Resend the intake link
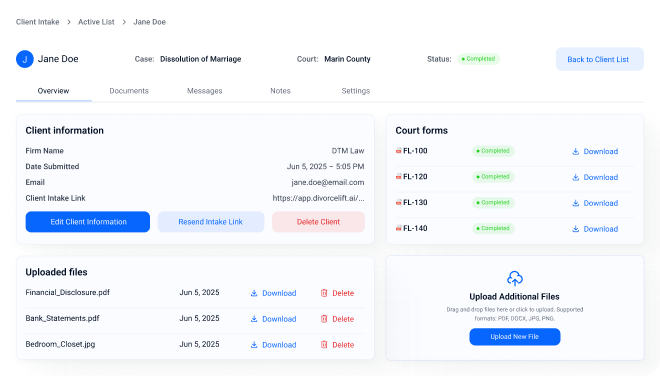The height and width of the screenshot is (376, 660). pos(211,222)
